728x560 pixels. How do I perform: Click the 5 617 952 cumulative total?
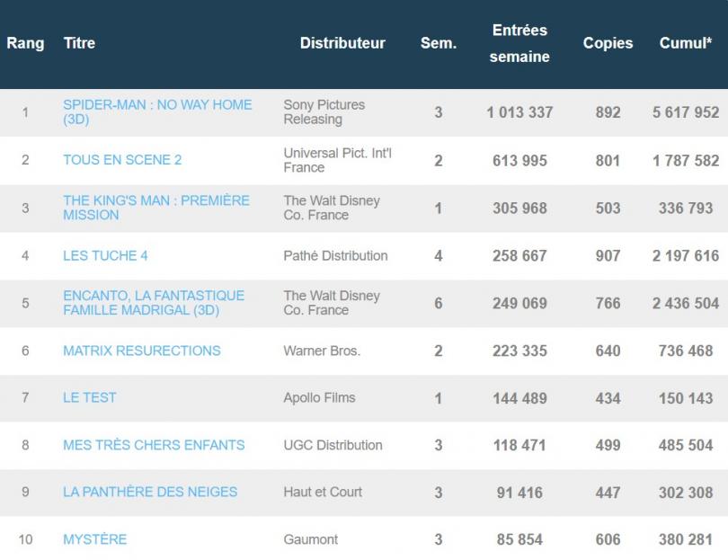(686, 112)
